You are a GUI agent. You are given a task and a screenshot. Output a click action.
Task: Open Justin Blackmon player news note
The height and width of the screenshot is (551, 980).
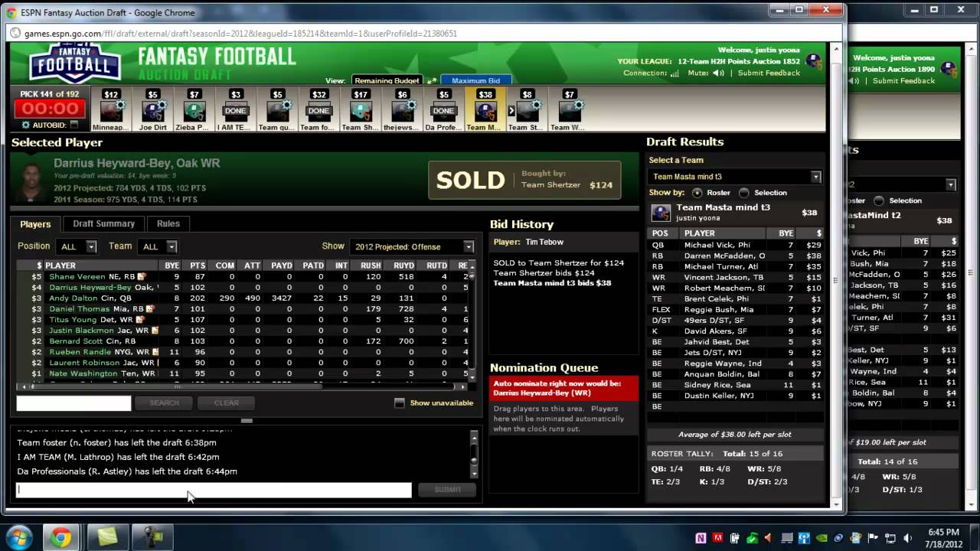pyautogui.click(x=155, y=330)
